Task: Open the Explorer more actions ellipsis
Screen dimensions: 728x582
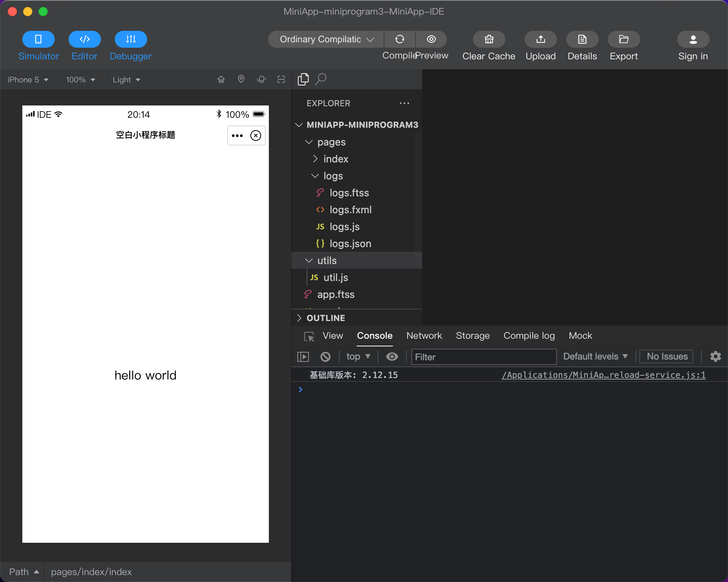Action: coord(404,103)
